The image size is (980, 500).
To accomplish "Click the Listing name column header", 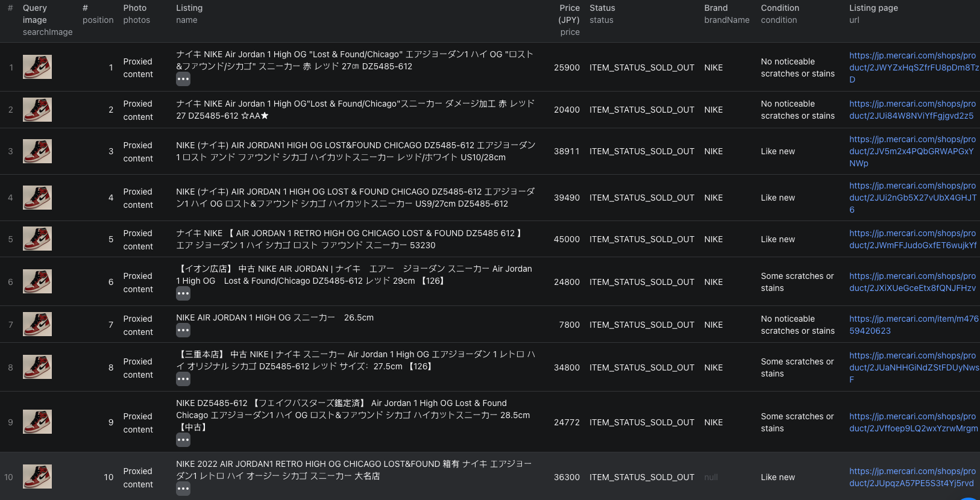I will (189, 14).
